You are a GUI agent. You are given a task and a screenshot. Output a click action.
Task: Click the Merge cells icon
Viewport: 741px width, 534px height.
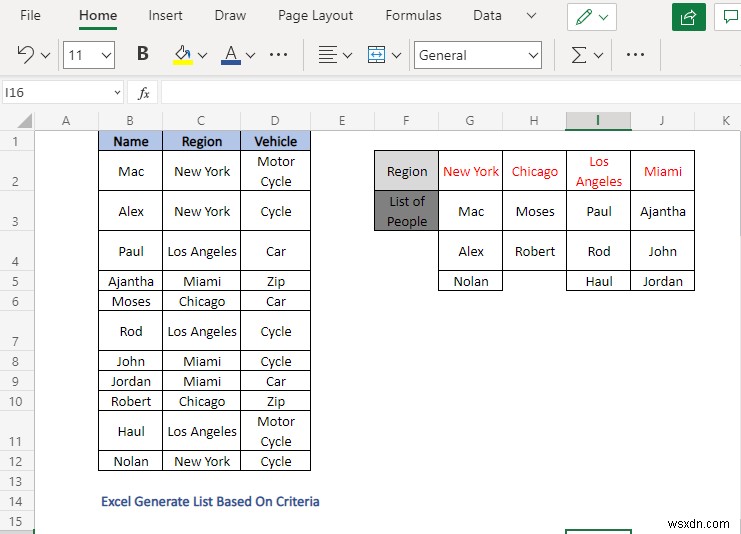[x=376, y=55]
